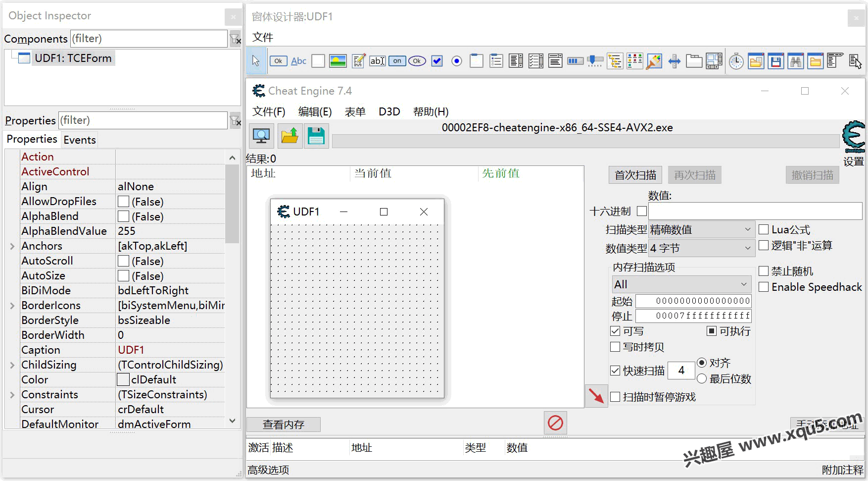The width and height of the screenshot is (868, 481).
Task: Pick the paintbrush paint box component
Action: [654, 61]
